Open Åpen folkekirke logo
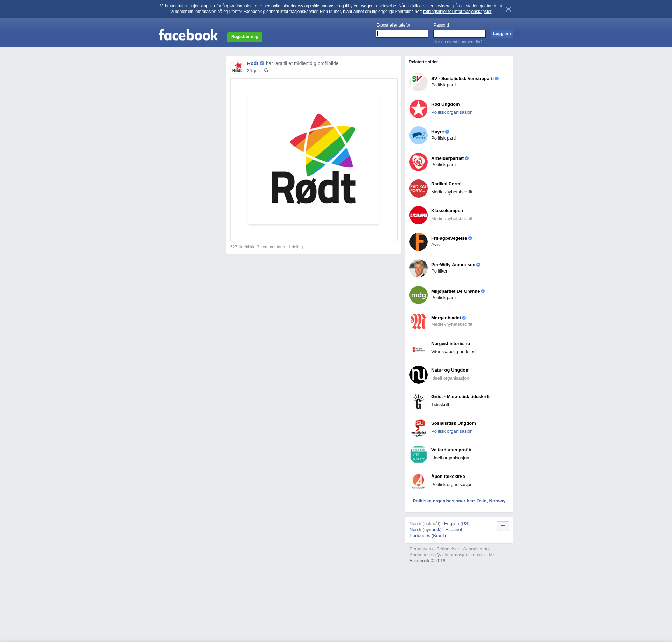Image resolution: width=672 pixels, height=642 pixels. 419,481
